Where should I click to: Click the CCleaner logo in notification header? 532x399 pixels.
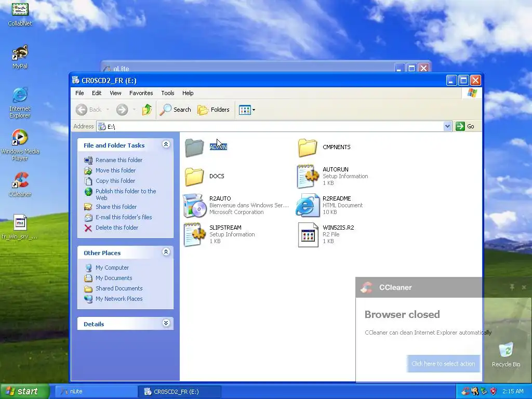pos(366,287)
